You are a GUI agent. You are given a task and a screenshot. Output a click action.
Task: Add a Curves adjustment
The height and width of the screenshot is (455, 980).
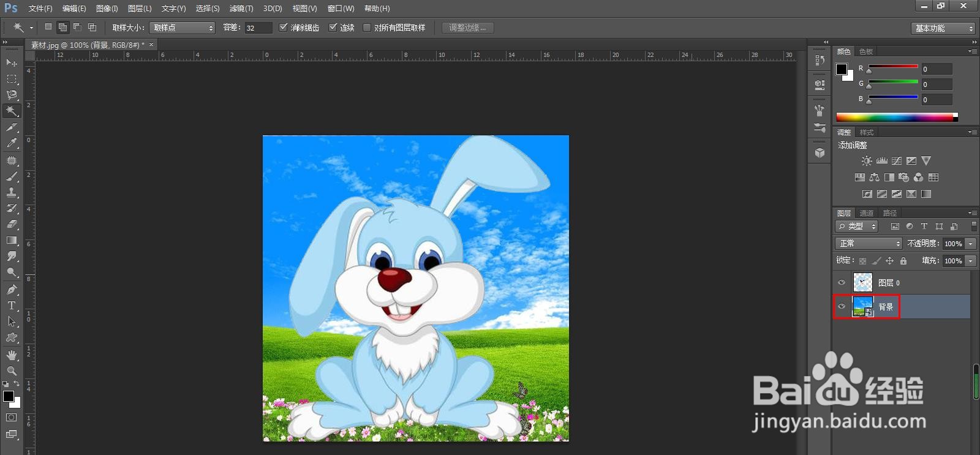(897, 160)
